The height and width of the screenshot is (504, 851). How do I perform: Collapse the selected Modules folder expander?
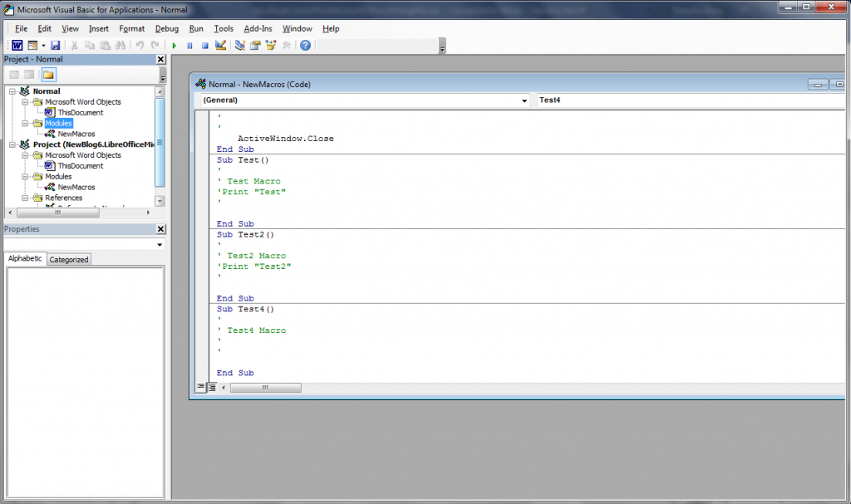click(x=25, y=123)
